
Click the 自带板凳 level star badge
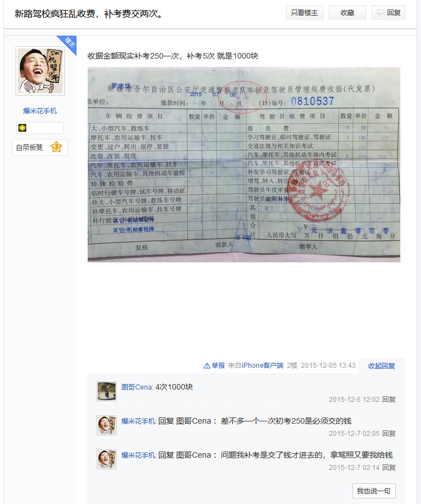tap(56, 147)
